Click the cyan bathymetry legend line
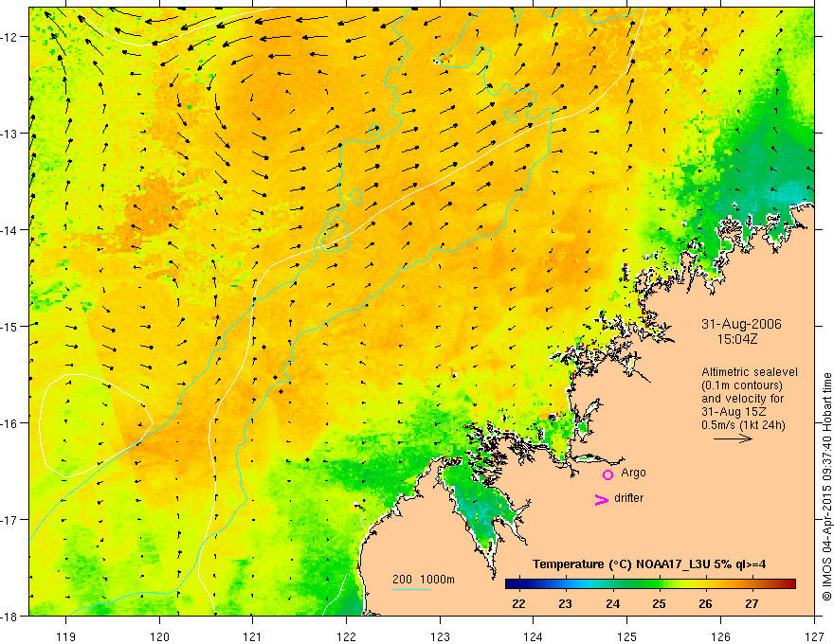The image size is (834, 644). point(411,589)
